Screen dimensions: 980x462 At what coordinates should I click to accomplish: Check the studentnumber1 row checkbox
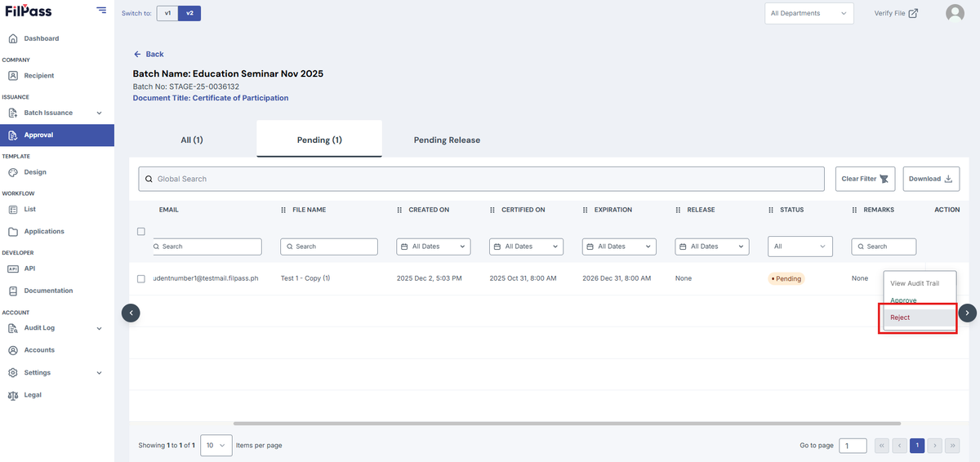click(141, 279)
